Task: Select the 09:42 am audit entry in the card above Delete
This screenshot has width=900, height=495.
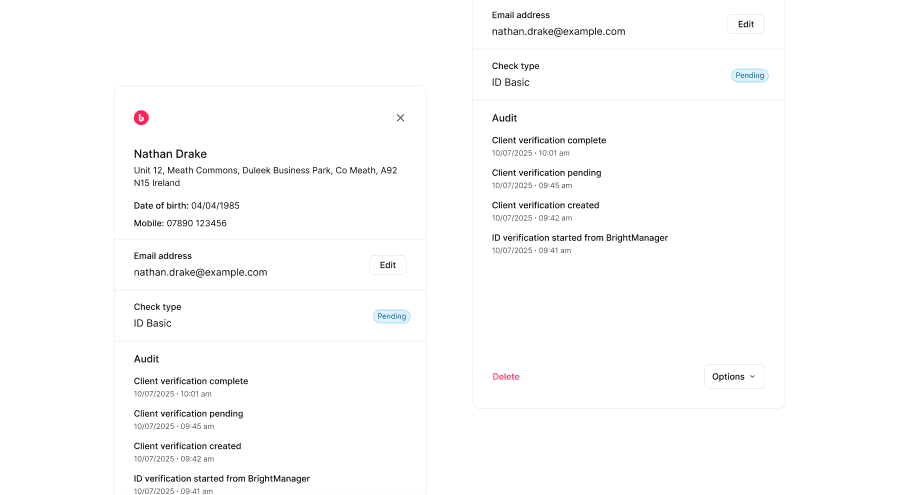Action: (x=545, y=210)
